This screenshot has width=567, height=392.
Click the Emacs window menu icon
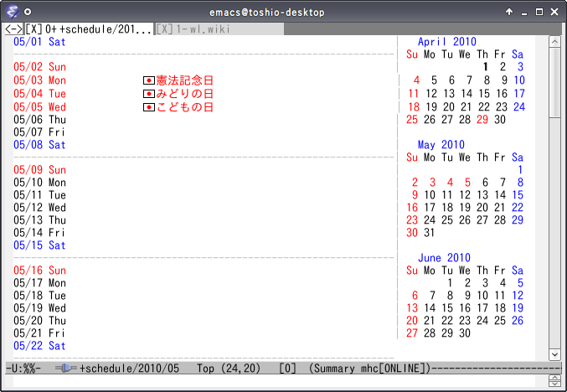coord(11,12)
